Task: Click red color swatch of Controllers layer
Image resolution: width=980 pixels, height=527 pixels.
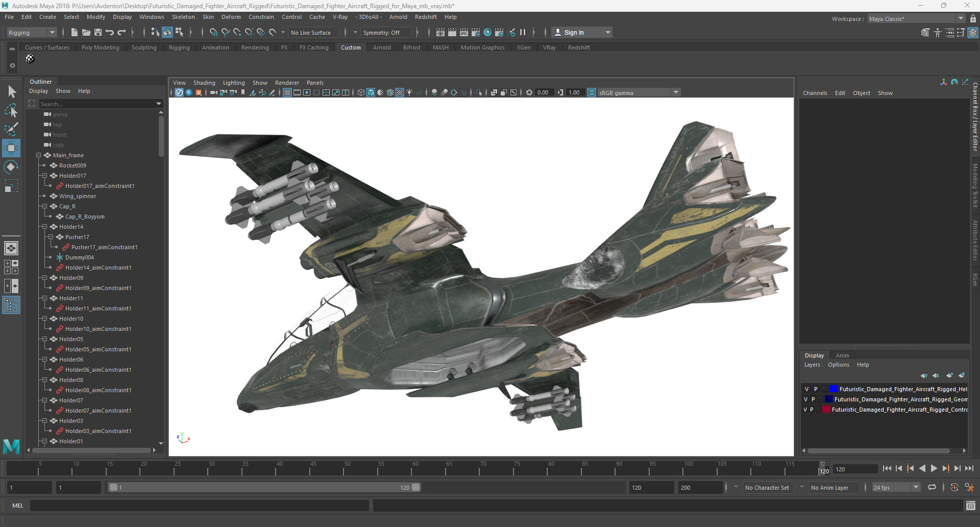Action: (x=826, y=410)
